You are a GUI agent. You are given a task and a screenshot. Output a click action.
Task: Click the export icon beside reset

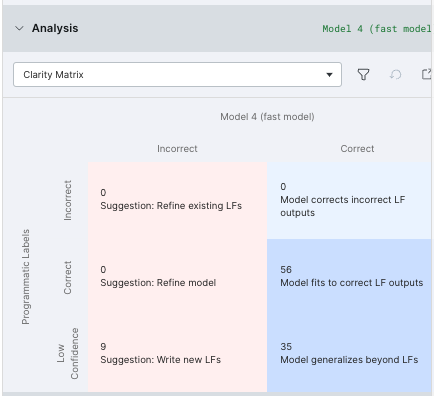pyautogui.click(x=427, y=74)
